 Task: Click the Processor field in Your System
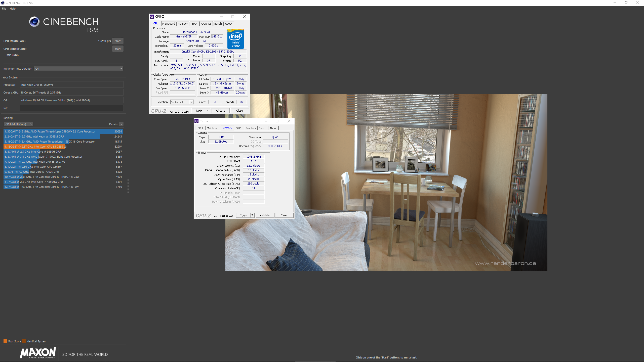(x=71, y=85)
